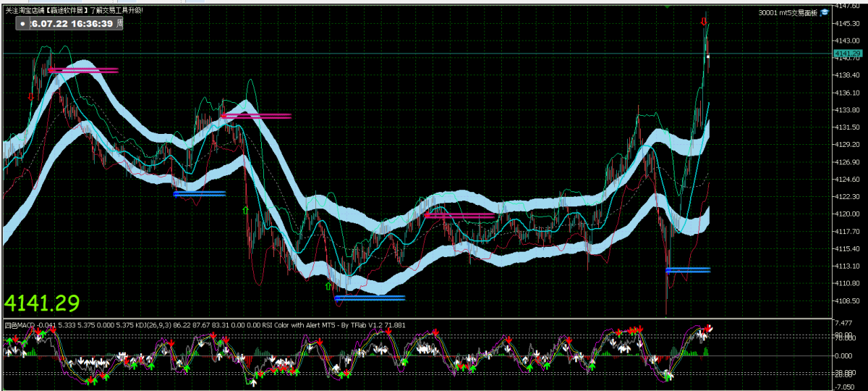The width and height of the screenshot is (868, 391).
Task: Click the white dot in the time label
Action: 23,24
